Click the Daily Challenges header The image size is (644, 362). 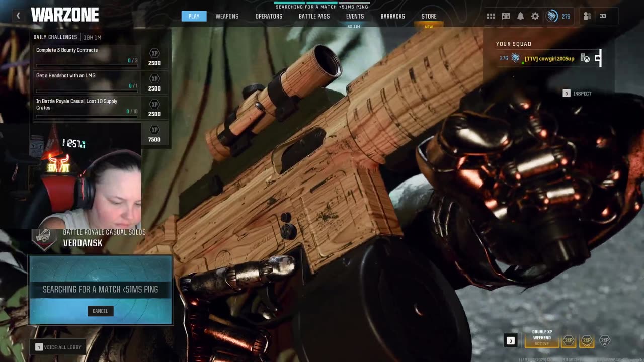pos(55,37)
